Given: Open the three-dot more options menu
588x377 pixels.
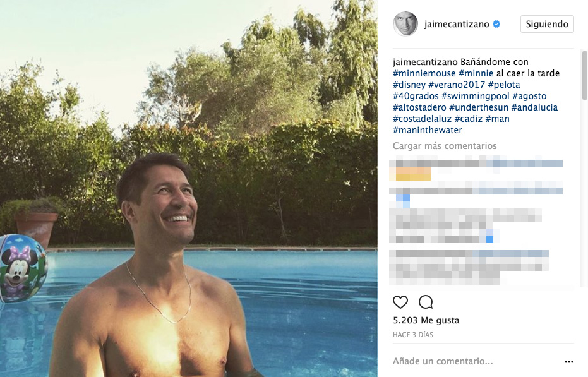Looking at the screenshot, I should (x=569, y=362).
